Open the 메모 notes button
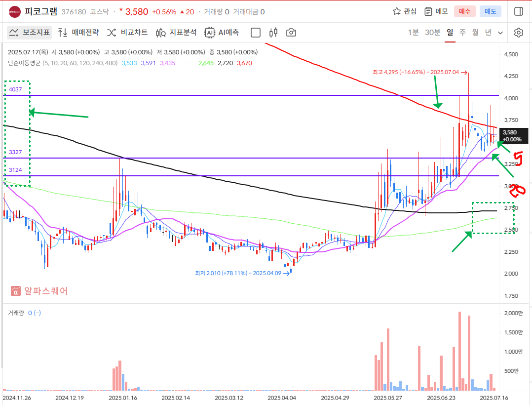 436,11
